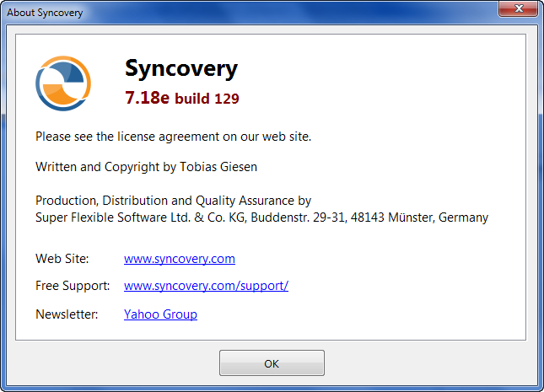Viewport: 544px width, 392px height.
Task: Click the 7.18e build 129 version text
Action: 182,98
